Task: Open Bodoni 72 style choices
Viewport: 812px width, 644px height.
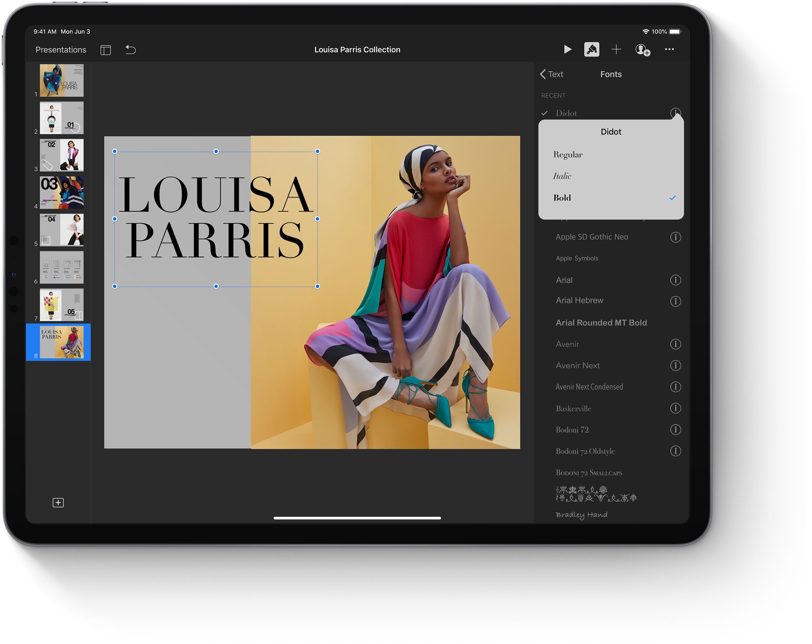Action: [675, 430]
